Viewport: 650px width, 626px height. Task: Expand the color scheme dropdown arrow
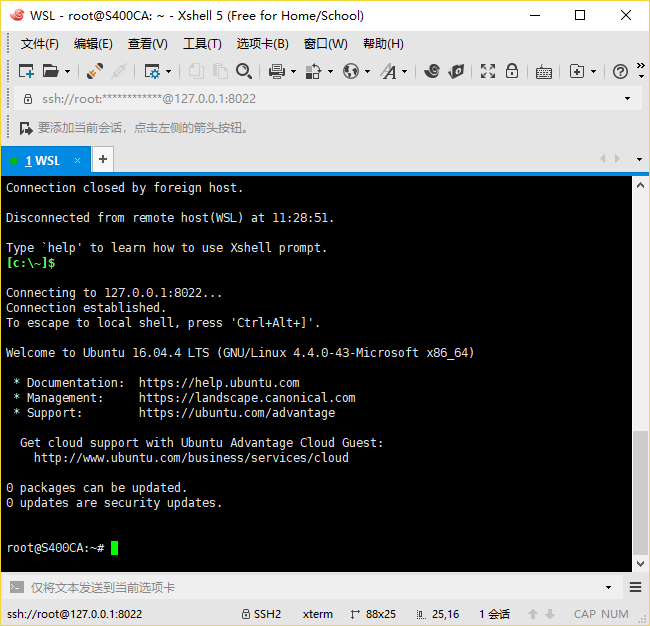point(331,72)
